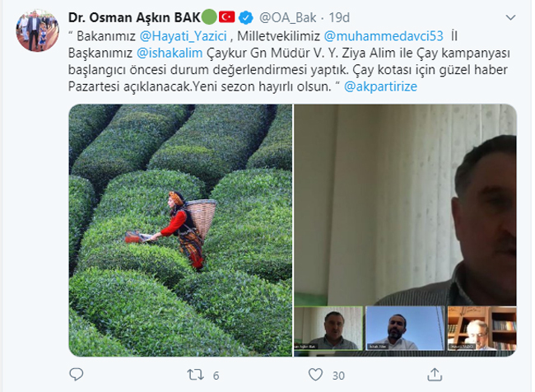Open Dr. Osman Aşkın BAK profile name
Image resolution: width=535 pixels, height=392 pixels.
click(134, 17)
